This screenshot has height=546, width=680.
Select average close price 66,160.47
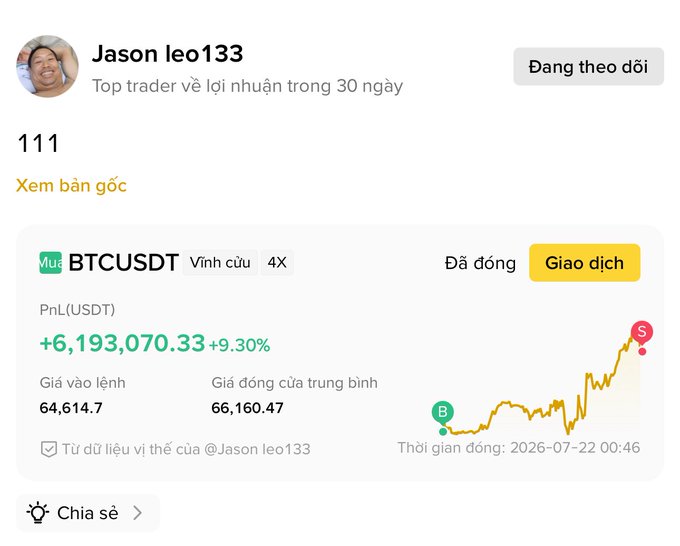247,408
